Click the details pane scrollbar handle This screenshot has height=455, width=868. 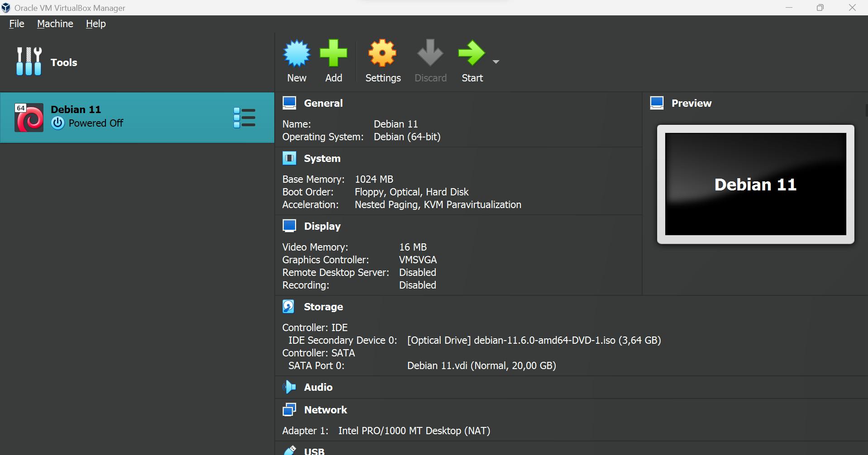pyautogui.click(x=866, y=110)
